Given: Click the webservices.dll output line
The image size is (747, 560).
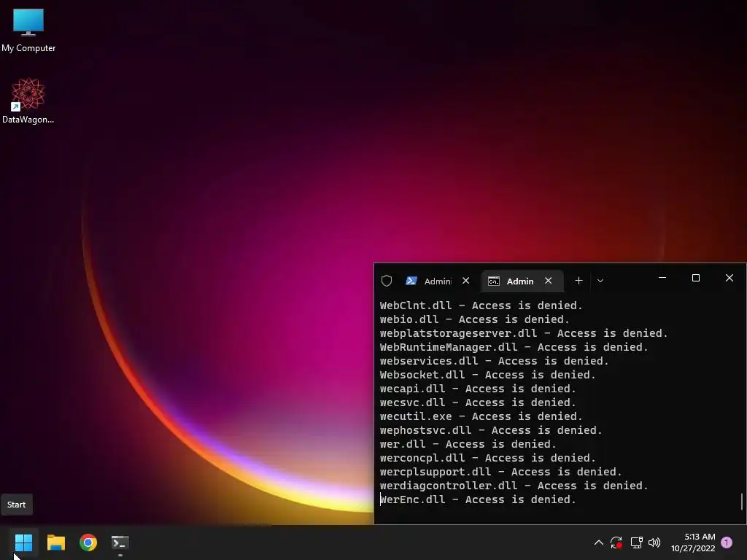Looking at the screenshot, I should point(495,361).
